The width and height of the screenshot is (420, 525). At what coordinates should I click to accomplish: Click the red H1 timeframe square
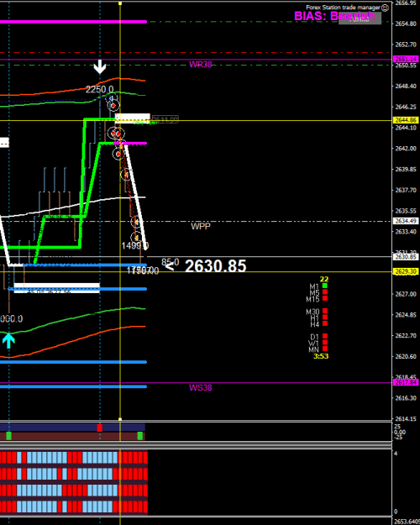pyautogui.click(x=324, y=317)
